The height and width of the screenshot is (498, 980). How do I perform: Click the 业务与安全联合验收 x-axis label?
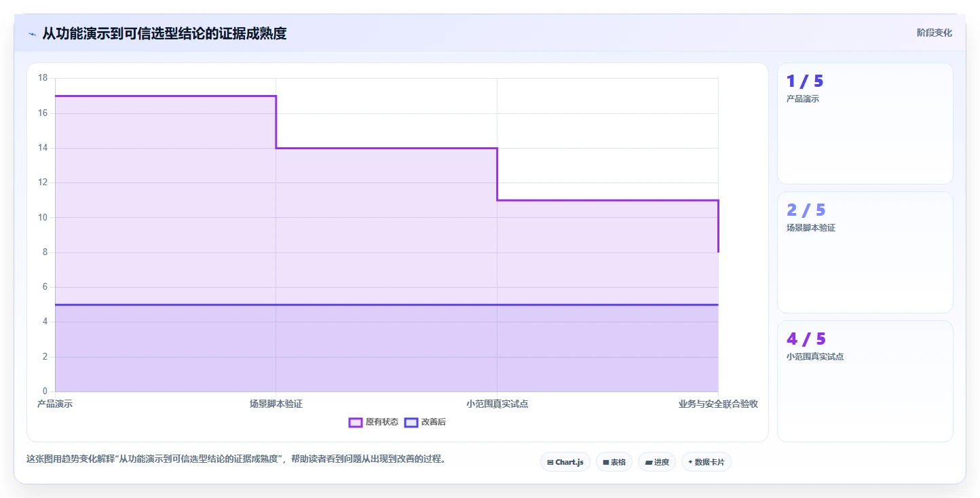pyautogui.click(x=718, y=404)
